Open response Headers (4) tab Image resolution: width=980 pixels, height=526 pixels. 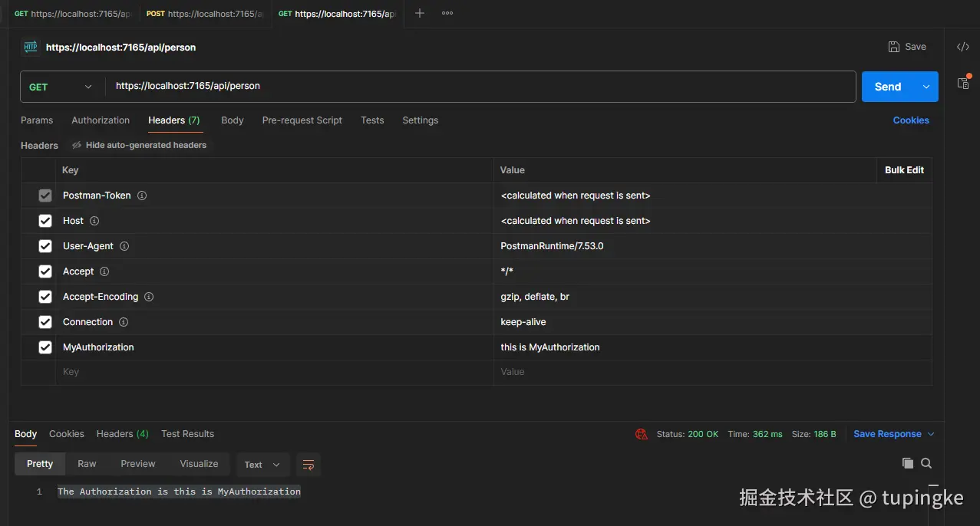tap(123, 434)
